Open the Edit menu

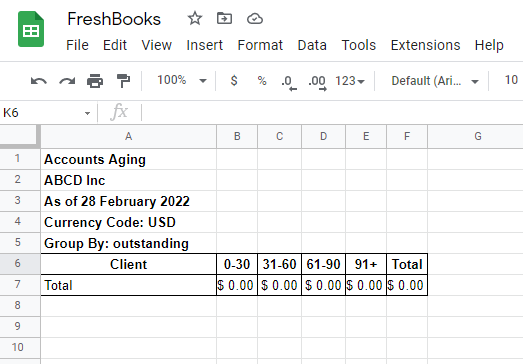[115, 45]
